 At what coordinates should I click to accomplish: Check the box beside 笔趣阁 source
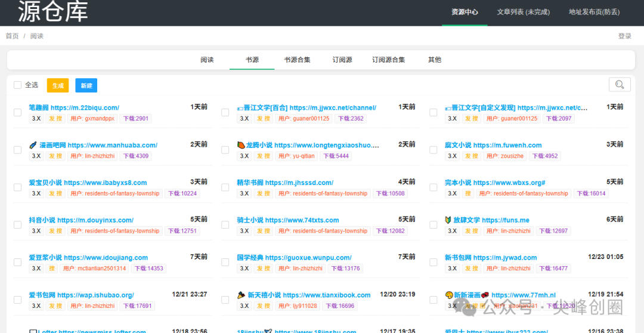(x=18, y=113)
